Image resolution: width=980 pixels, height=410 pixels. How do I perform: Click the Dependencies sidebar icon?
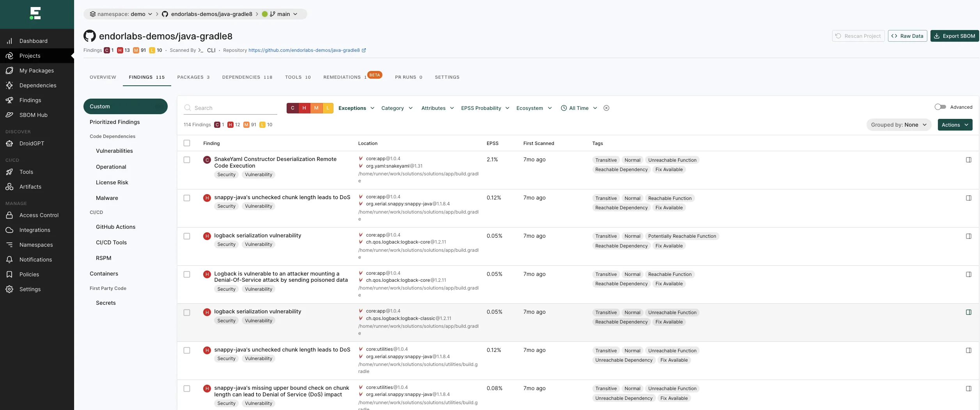(9, 85)
